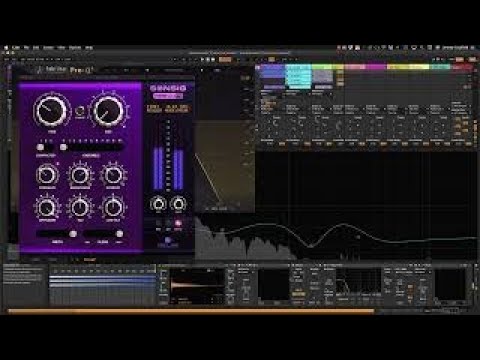Select the teal track header in Session view

[x=440, y=67]
